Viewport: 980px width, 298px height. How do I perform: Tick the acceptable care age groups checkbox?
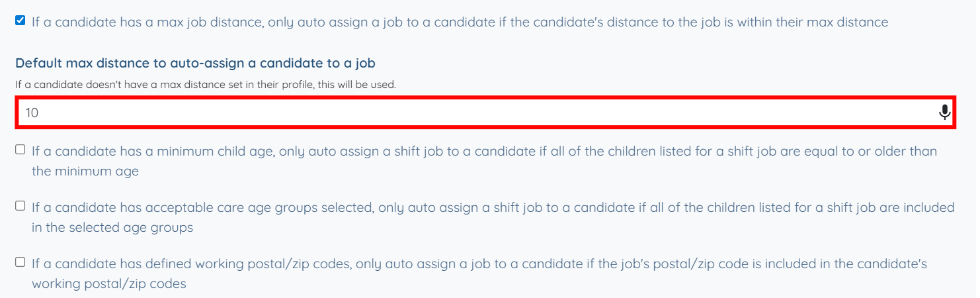point(20,206)
